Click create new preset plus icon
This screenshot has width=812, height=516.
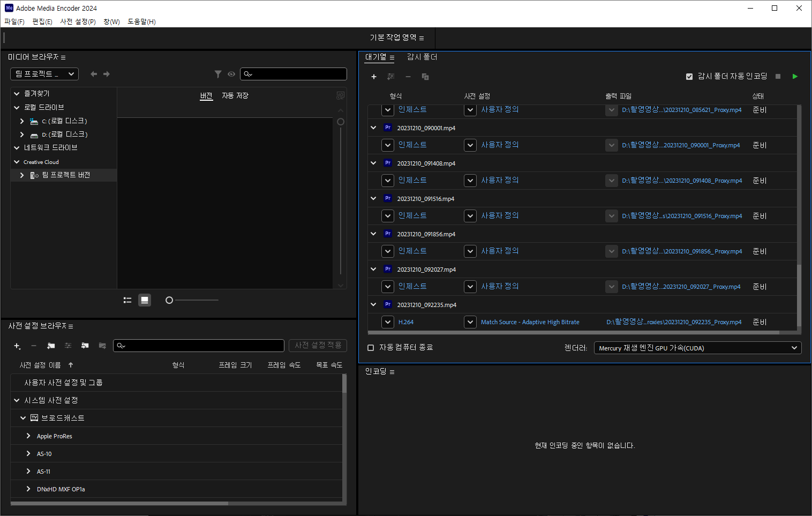pyautogui.click(x=17, y=346)
